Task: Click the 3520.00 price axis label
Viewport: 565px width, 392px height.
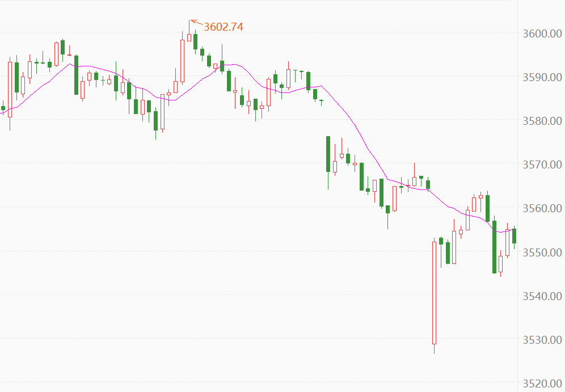Action: pos(541,384)
